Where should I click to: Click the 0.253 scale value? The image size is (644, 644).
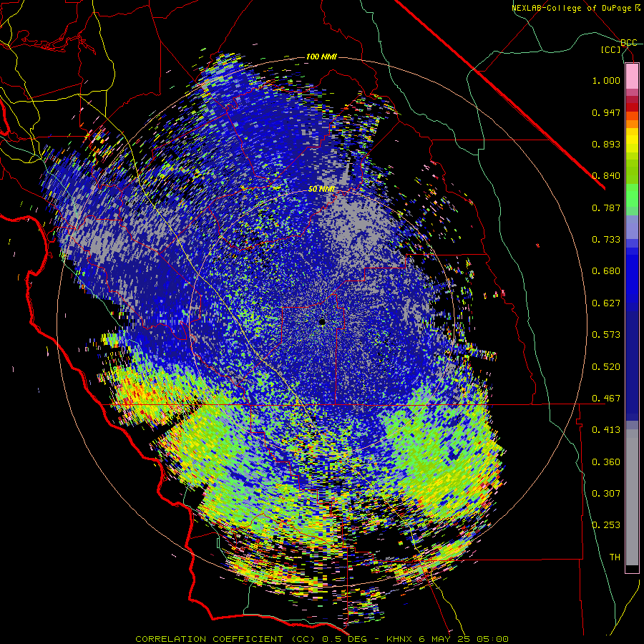606,525
